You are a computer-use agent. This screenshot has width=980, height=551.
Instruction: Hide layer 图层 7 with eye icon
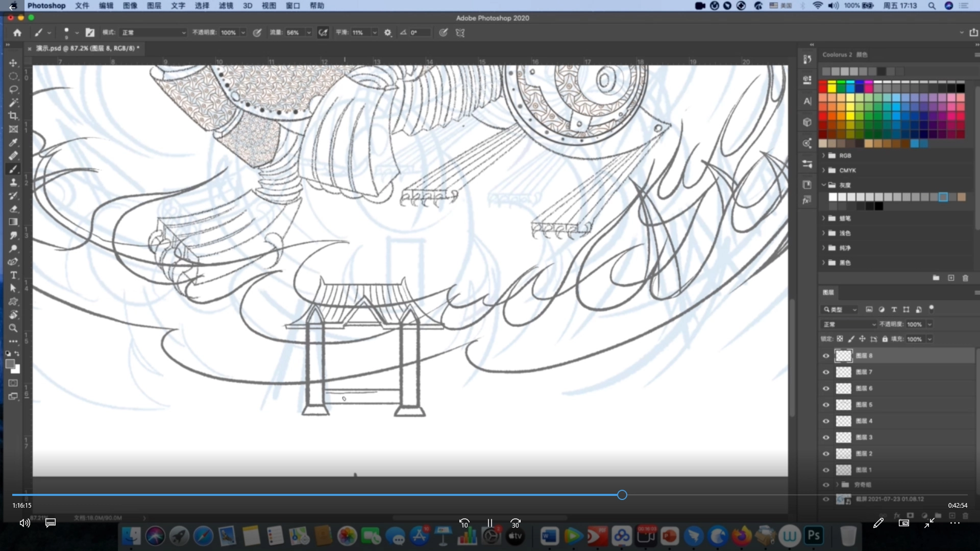coord(826,372)
